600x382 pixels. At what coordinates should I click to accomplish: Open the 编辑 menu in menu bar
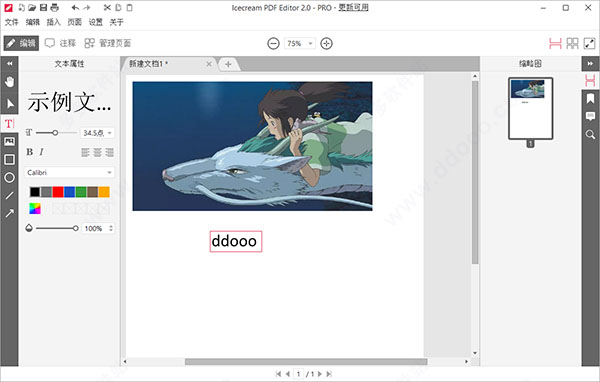pos(33,22)
